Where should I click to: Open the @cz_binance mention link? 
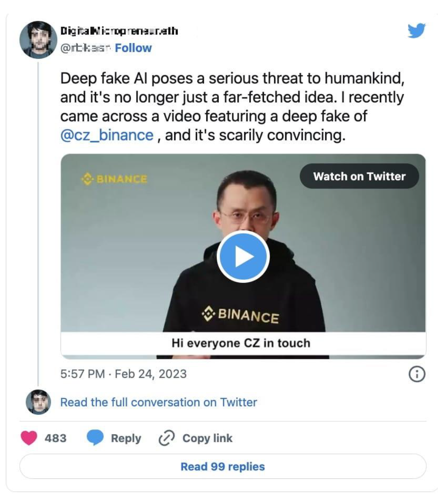pos(107,135)
